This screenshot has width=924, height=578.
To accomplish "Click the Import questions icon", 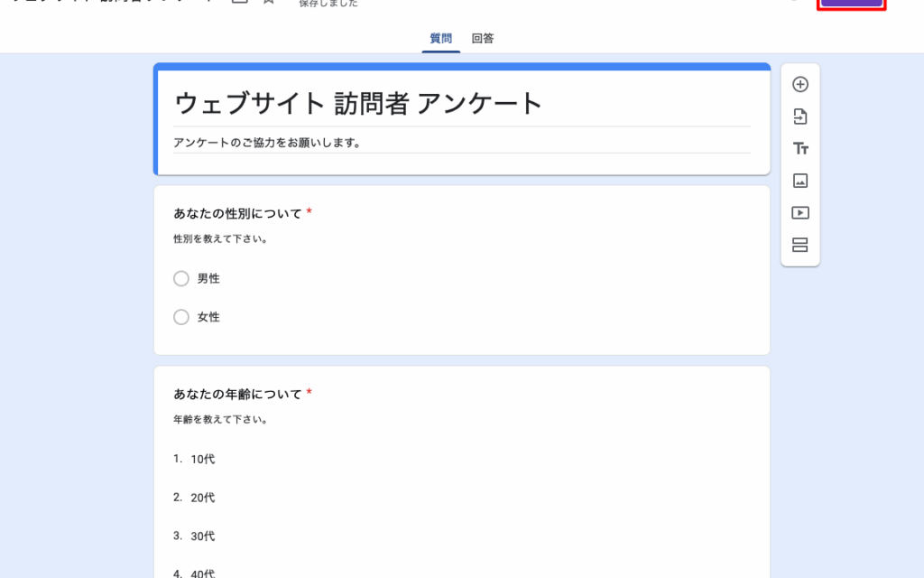I will click(799, 117).
